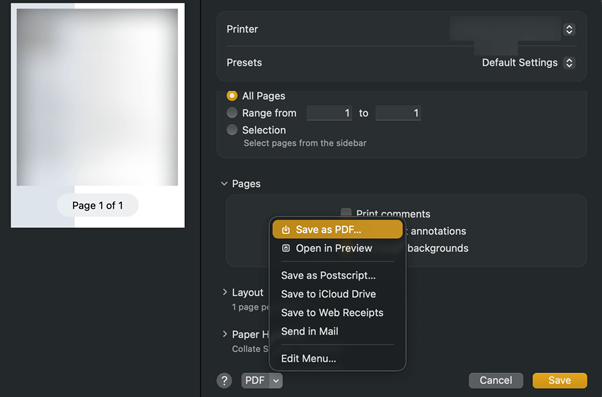Choose Save as PDF… from the menu
This screenshot has height=397, width=602.
(x=337, y=230)
